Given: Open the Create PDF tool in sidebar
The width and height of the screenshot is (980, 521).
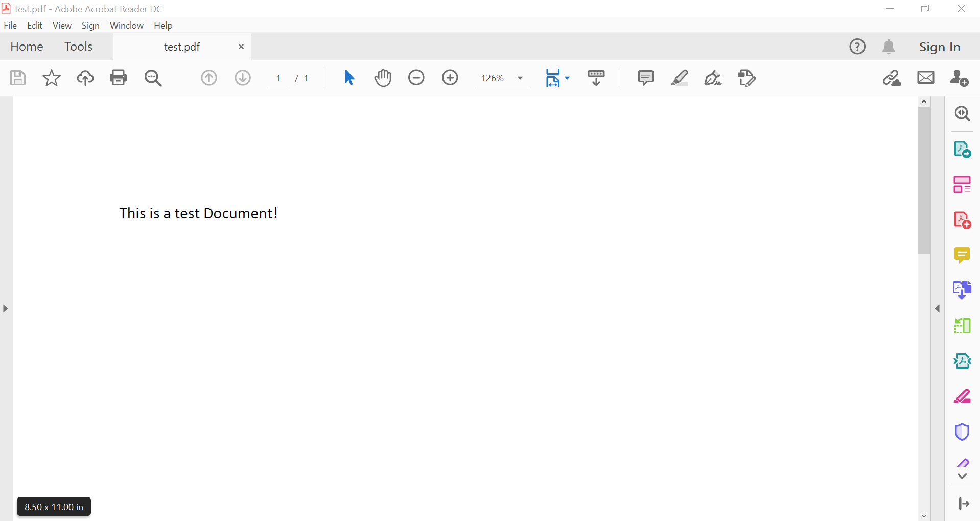Looking at the screenshot, I should pyautogui.click(x=963, y=220).
